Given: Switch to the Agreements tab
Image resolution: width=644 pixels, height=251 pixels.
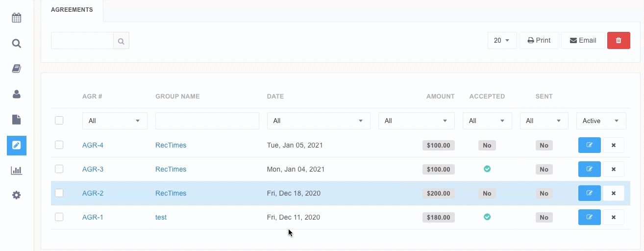Looking at the screenshot, I should click(72, 10).
